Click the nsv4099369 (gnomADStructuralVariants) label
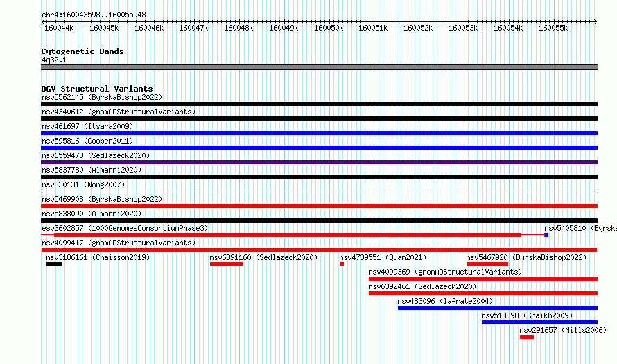 click(x=445, y=272)
